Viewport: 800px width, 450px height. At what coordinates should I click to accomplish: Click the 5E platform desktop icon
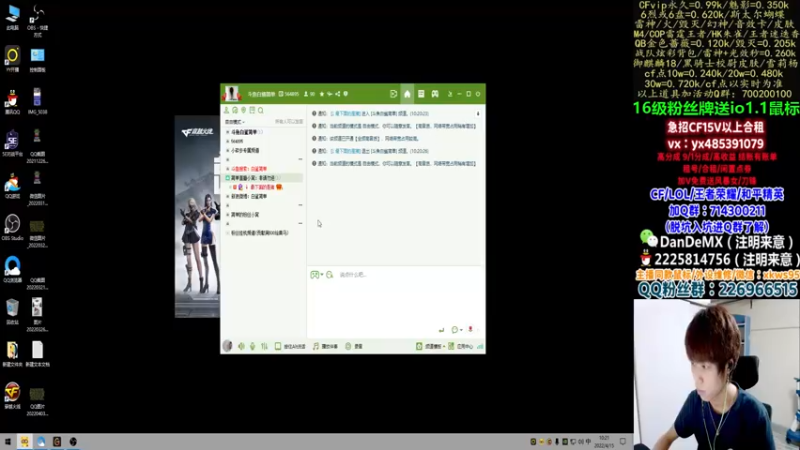click(x=12, y=143)
